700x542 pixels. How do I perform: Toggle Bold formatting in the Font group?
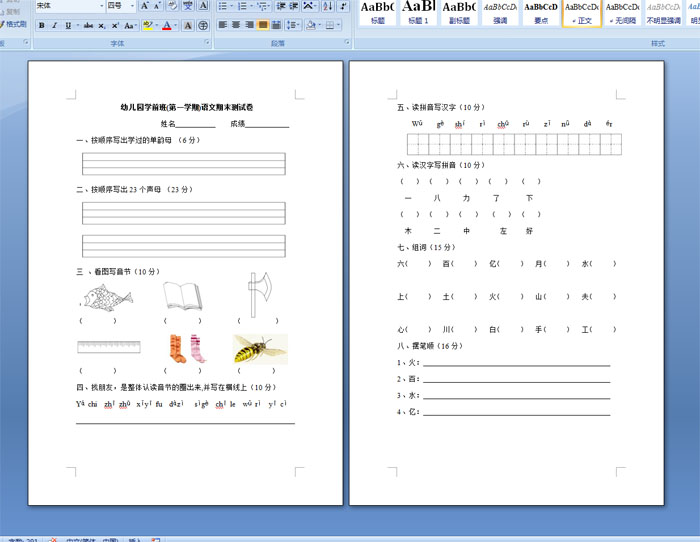click(x=42, y=25)
